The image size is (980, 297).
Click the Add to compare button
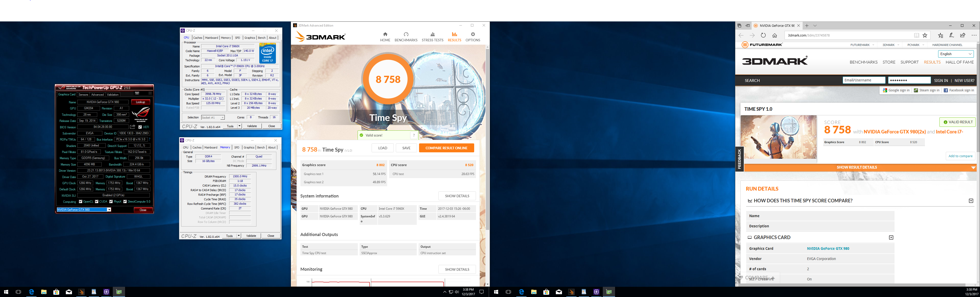pyautogui.click(x=960, y=156)
